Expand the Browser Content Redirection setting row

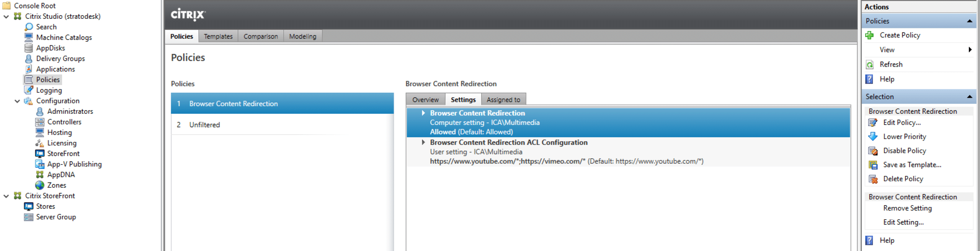click(x=423, y=113)
